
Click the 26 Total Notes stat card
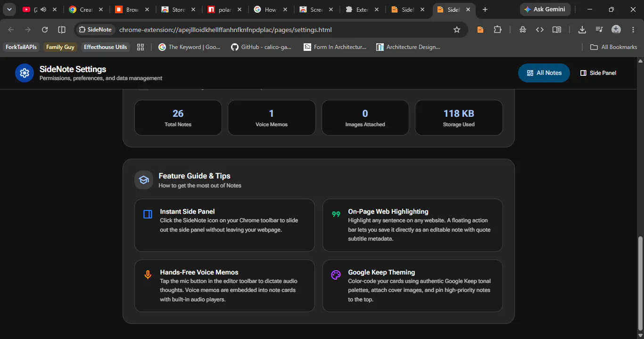click(x=178, y=118)
